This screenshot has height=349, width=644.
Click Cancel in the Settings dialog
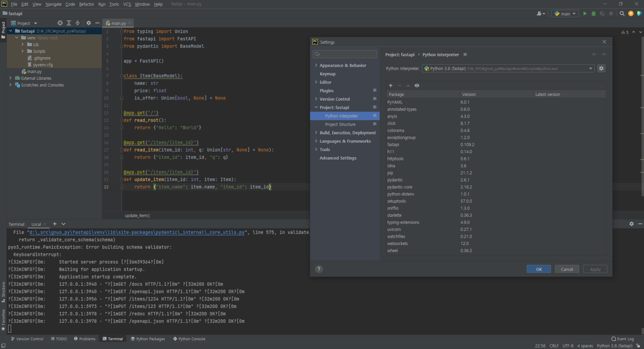(x=567, y=269)
